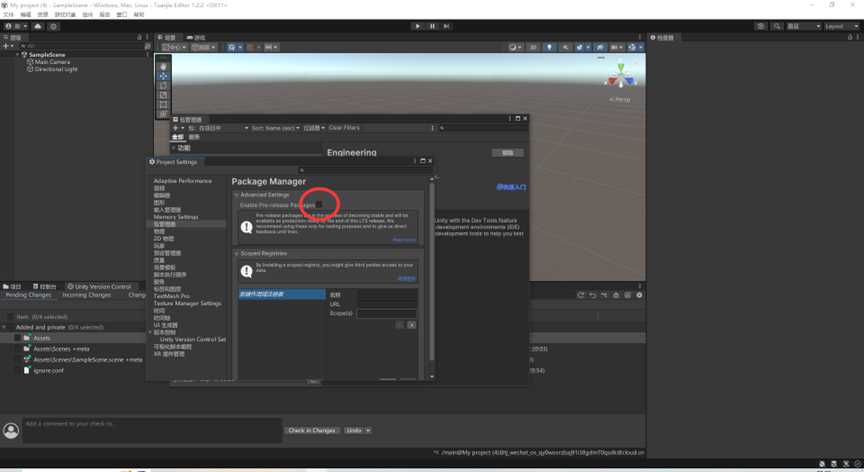
Task: Collapse the SampleScene hierarchy node
Action: coord(17,55)
